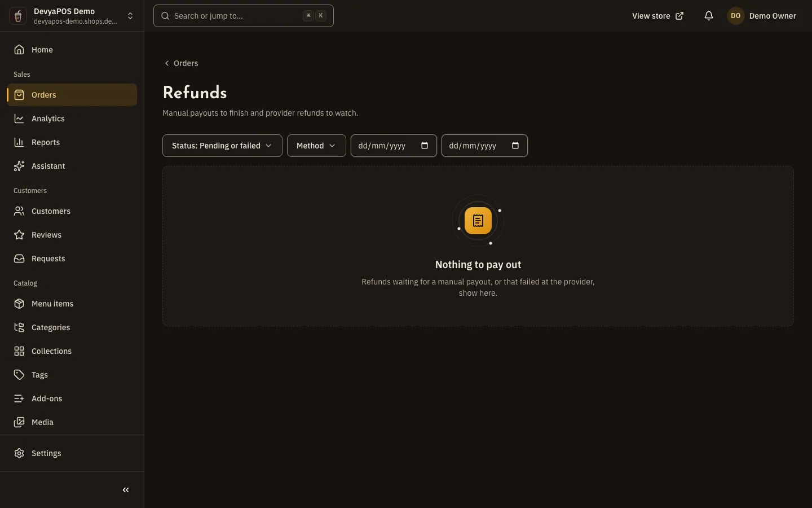This screenshot has width=812, height=508.
Task: Click the DO avatar
Action: click(735, 16)
